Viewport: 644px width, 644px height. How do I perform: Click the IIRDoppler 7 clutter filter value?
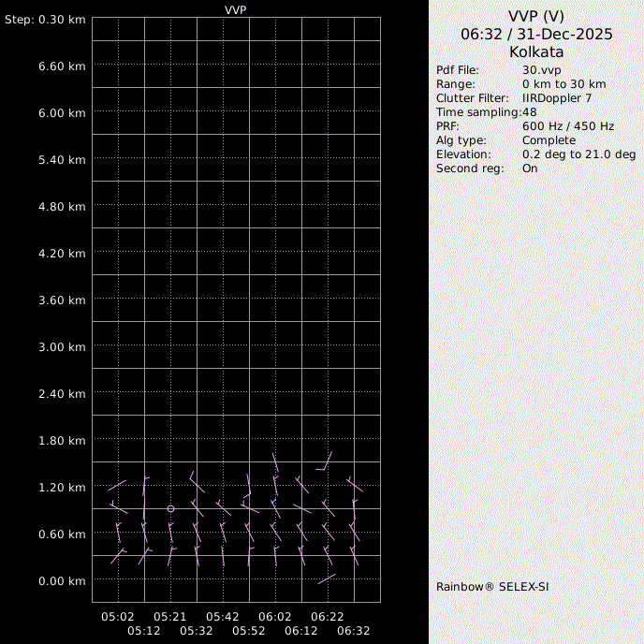[x=556, y=98]
